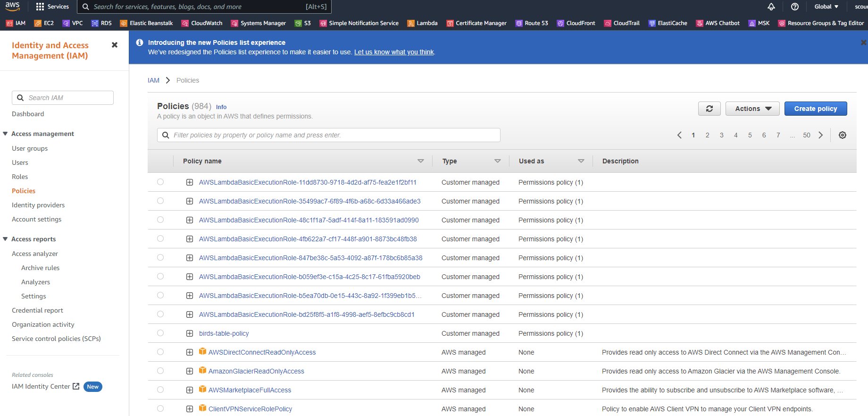Open the Global region dropdown

pos(826,7)
